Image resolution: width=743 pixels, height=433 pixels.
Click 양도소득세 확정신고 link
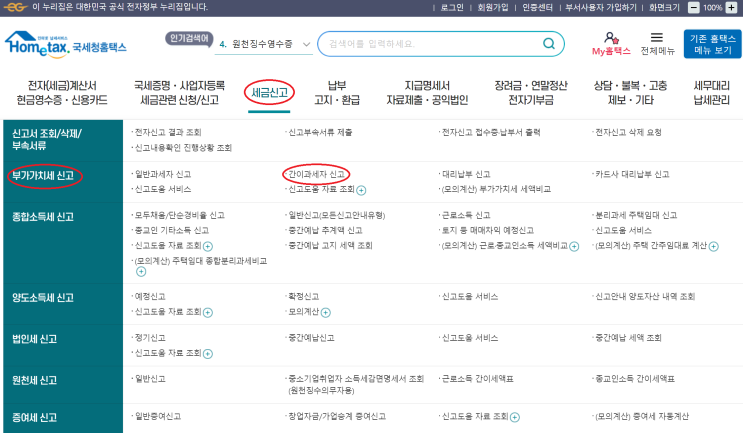coord(304,297)
